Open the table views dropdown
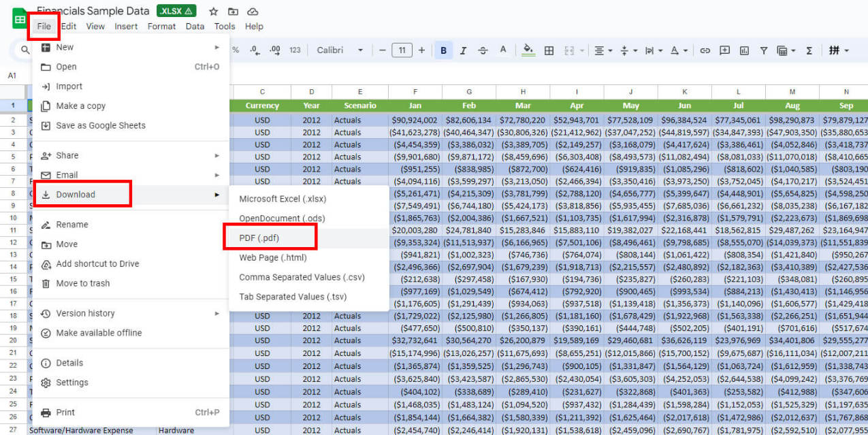The image size is (868, 435). coord(786,50)
